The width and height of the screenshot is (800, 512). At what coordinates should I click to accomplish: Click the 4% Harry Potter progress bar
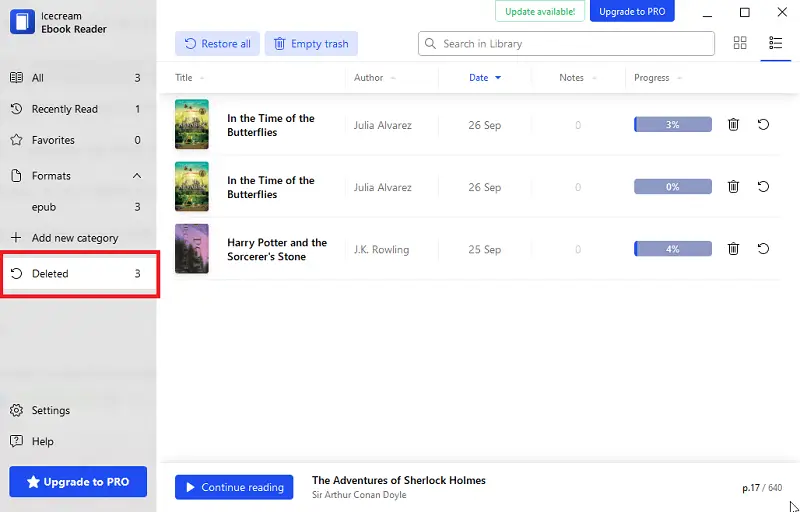coord(673,249)
